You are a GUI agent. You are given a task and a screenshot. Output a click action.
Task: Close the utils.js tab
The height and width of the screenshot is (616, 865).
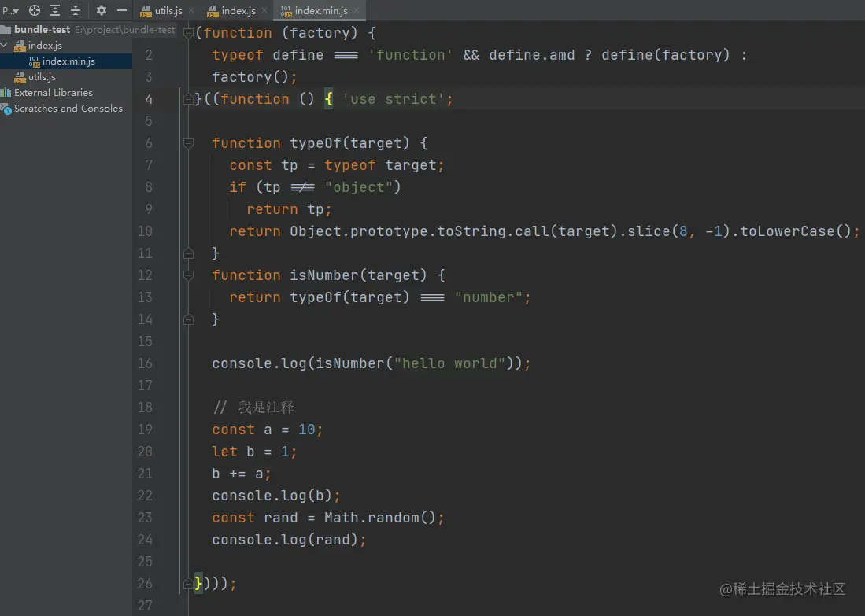[191, 10]
